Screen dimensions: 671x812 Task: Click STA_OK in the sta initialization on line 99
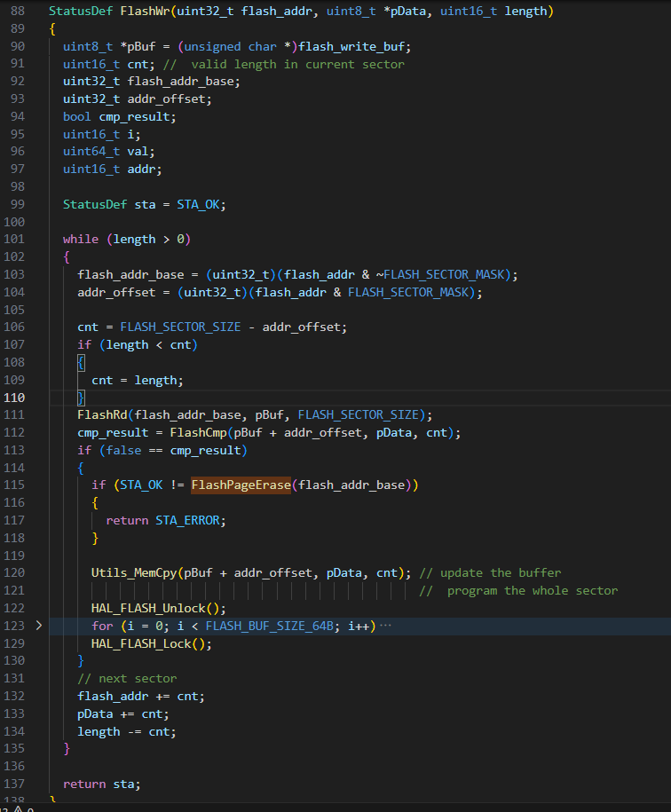pyautogui.click(x=198, y=205)
